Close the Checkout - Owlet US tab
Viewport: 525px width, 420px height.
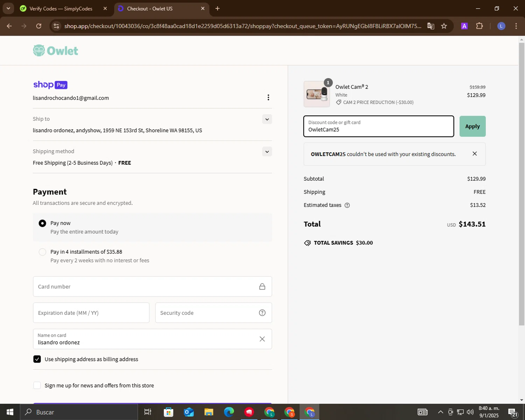point(203,8)
